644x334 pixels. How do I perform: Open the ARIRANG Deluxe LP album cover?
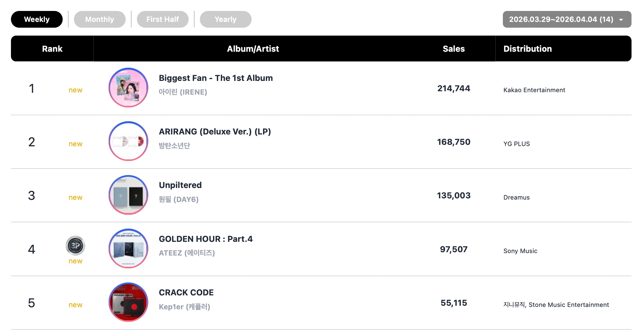pos(128,141)
